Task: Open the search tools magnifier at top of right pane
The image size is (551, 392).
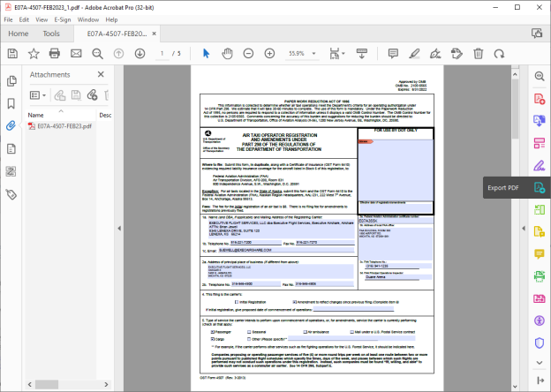Action: click(540, 76)
